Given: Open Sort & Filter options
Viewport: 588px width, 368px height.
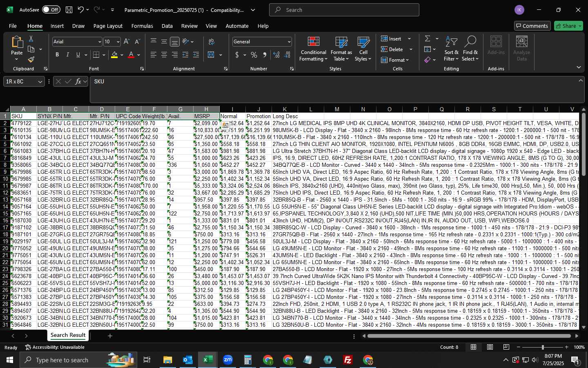Looking at the screenshot, I should pyautogui.click(x=451, y=49).
